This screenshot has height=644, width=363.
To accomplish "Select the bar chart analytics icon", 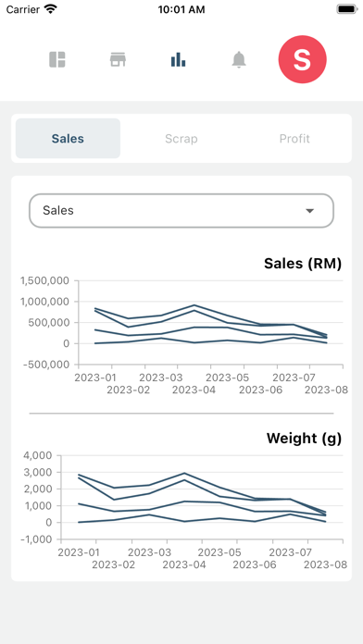I will (178, 59).
